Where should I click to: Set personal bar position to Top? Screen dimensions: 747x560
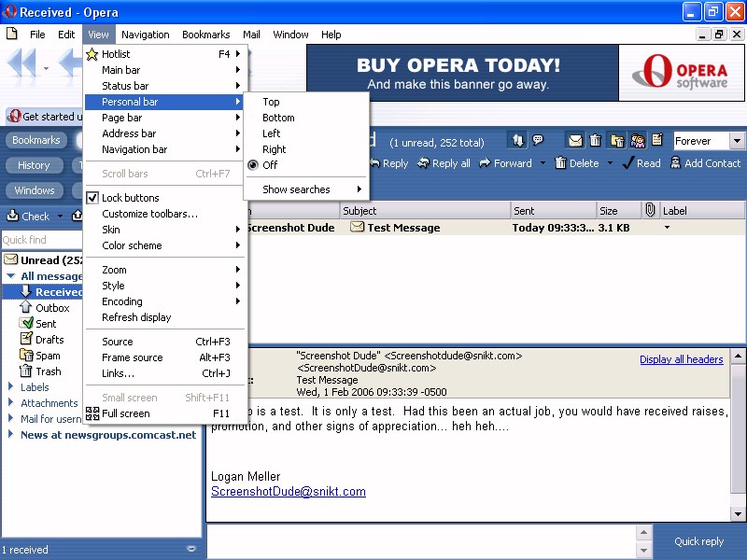(x=306, y=102)
